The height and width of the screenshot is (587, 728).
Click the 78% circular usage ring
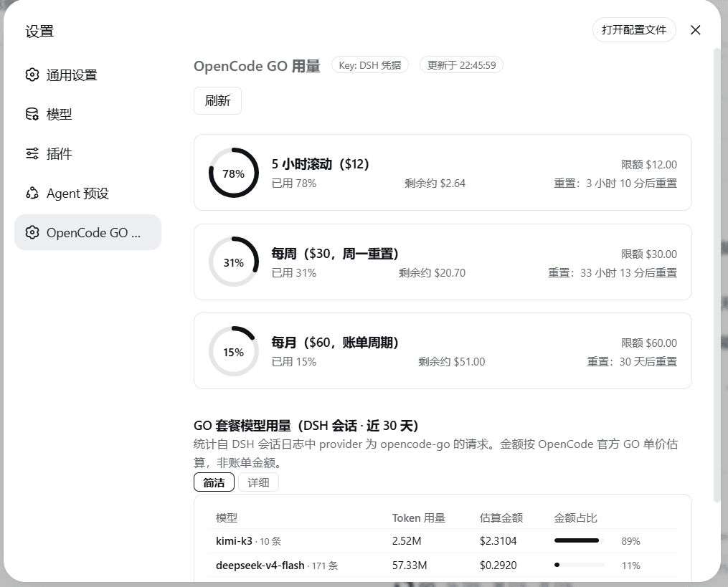(x=234, y=173)
